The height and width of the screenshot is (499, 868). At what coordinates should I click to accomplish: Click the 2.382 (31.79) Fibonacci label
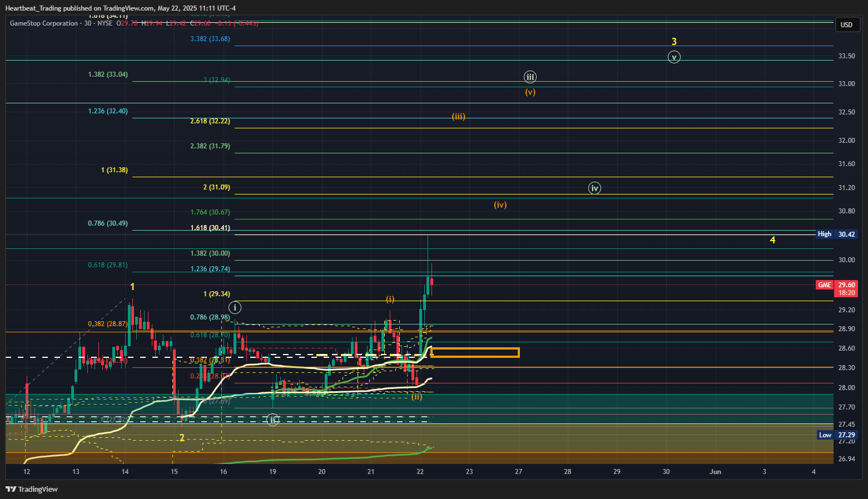click(210, 146)
